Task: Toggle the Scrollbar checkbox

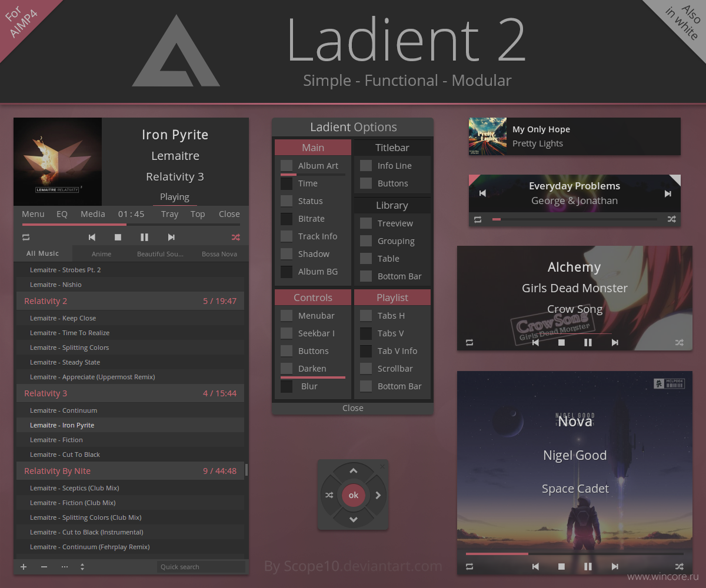Action: pos(366,369)
